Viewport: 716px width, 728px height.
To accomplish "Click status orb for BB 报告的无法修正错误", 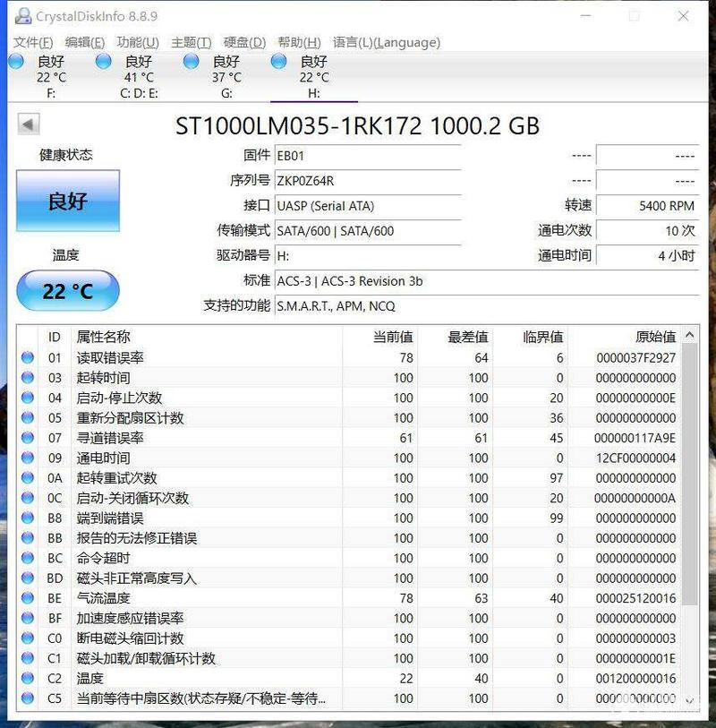I will 28,537.
